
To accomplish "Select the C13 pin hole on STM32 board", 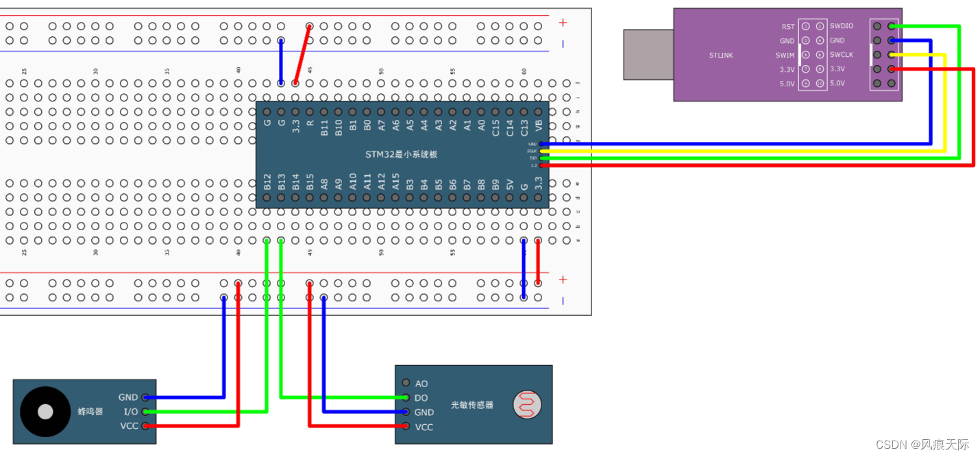I will click(524, 112).
